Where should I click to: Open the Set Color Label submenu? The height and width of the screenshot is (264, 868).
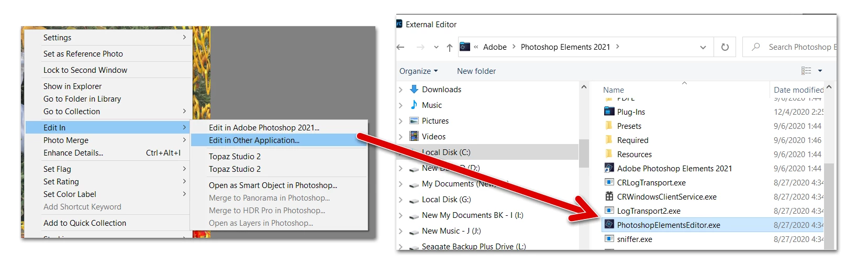pos(108,194)
